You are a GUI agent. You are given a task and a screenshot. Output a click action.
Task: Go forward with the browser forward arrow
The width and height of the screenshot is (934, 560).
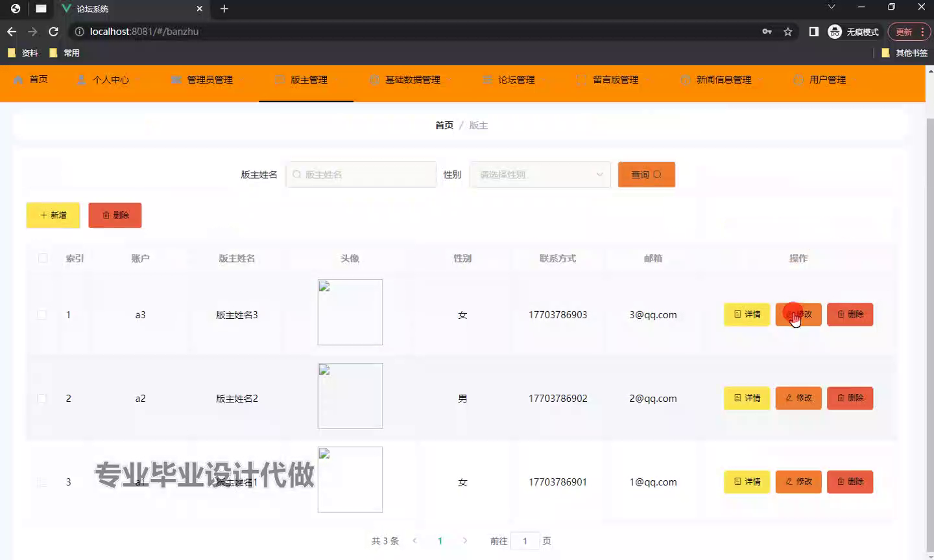(x=32, y=31)
